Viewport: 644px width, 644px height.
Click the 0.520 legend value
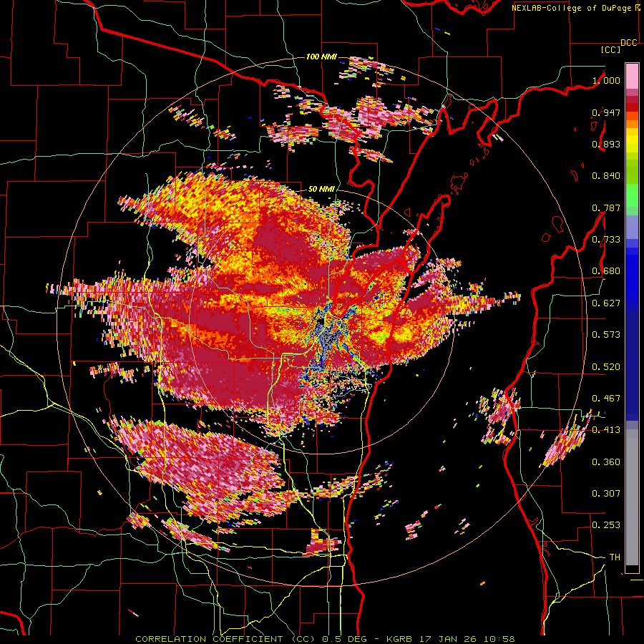(606, 367)
